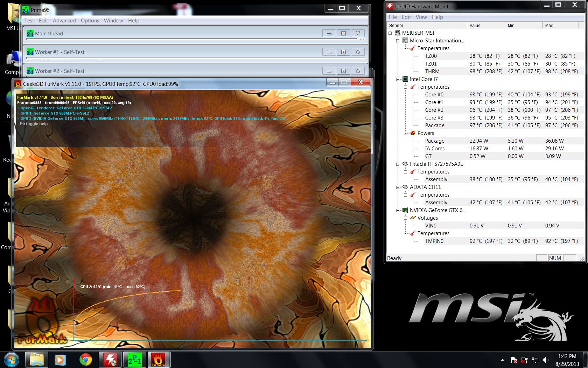Click the Prime95 title bar icon
Viewport: 588px width, 368px height.
(26, 10)
